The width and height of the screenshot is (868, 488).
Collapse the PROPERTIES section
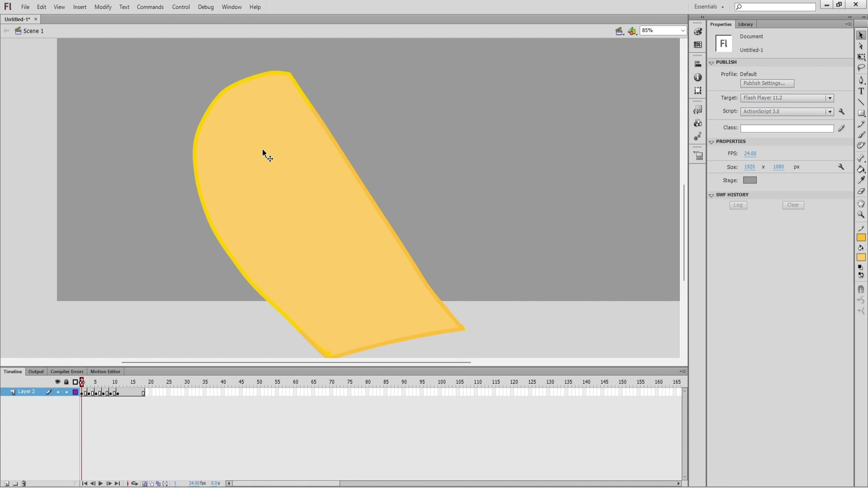tap(712, 142)
